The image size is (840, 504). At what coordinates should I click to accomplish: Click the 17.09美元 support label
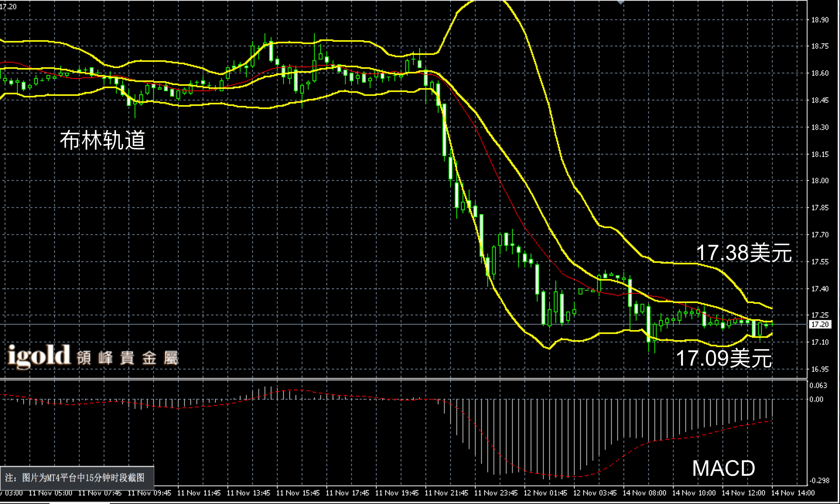[724, 358]
